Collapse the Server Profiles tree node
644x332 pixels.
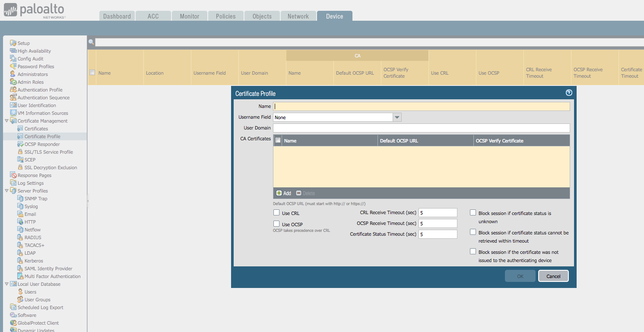pos(6,191)
